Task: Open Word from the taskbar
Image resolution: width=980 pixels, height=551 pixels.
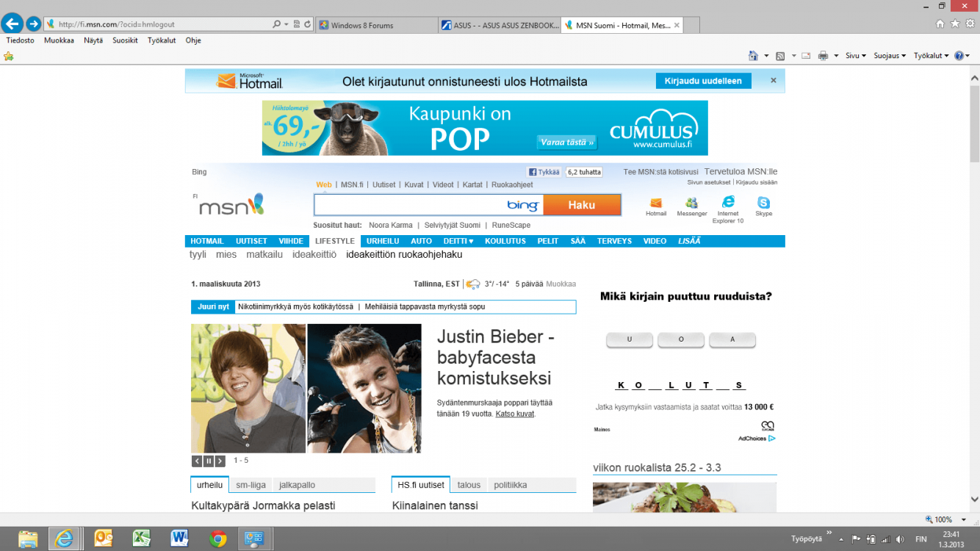Action: coord(179,539)
